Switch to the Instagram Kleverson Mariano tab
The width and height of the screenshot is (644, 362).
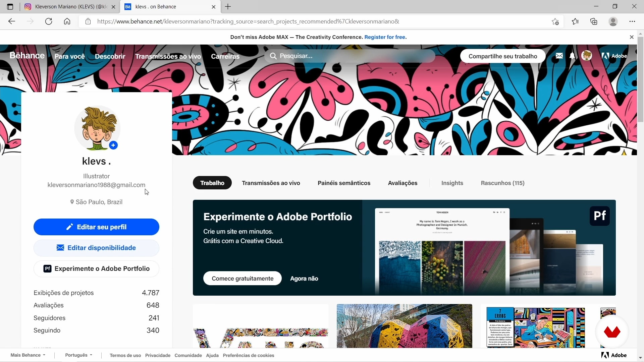pyautogui.click(x=70, y=7)
